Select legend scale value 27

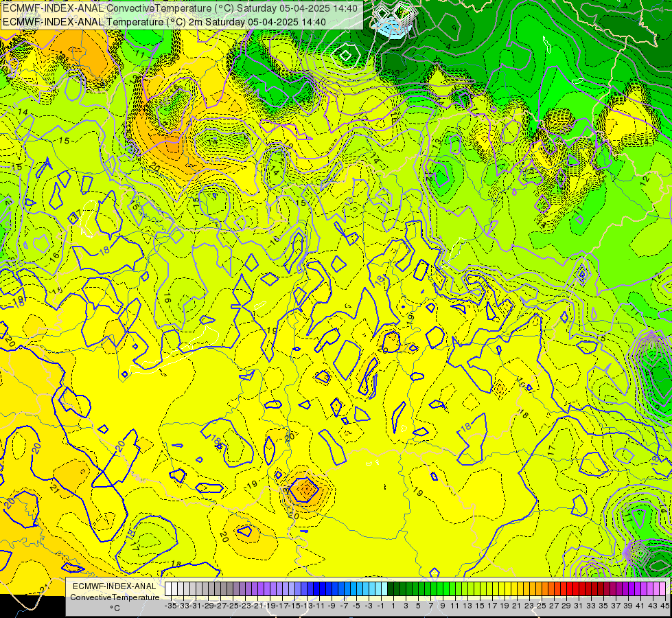click(554, 606)
